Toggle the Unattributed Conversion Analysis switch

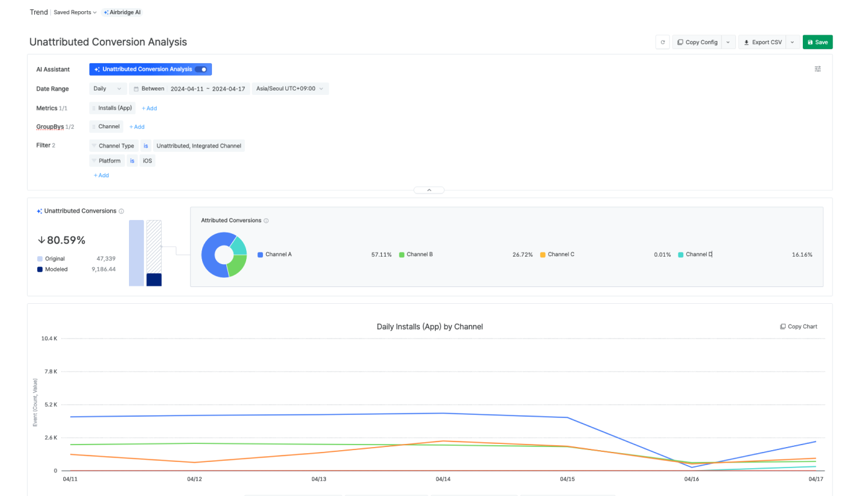click(201, 69)
